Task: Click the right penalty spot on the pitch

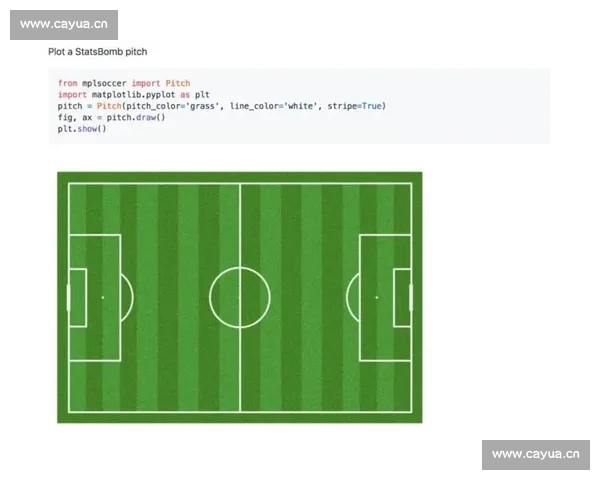Action: pos(377,297)
